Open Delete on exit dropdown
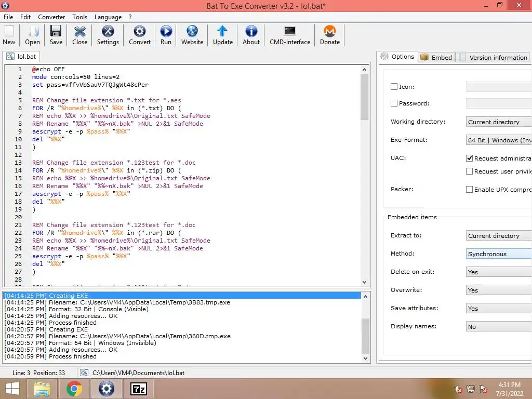The height and width of the screenshot is (399, 532). tap(499, 272)
